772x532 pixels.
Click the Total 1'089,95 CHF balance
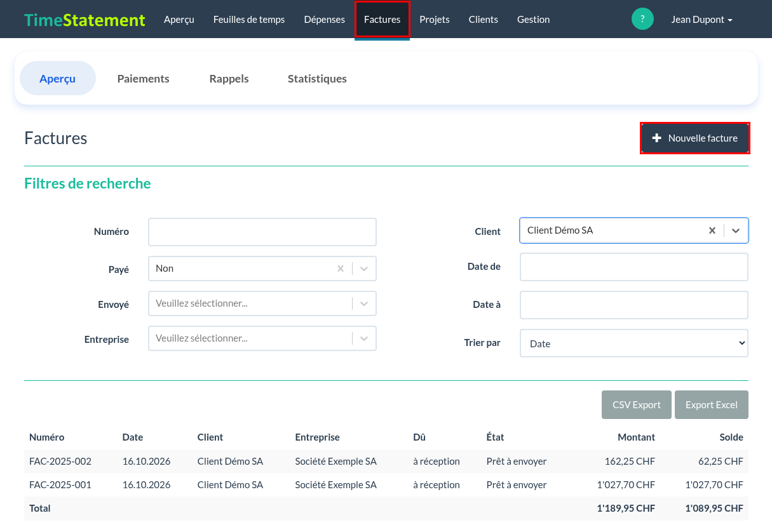point(714,509)
